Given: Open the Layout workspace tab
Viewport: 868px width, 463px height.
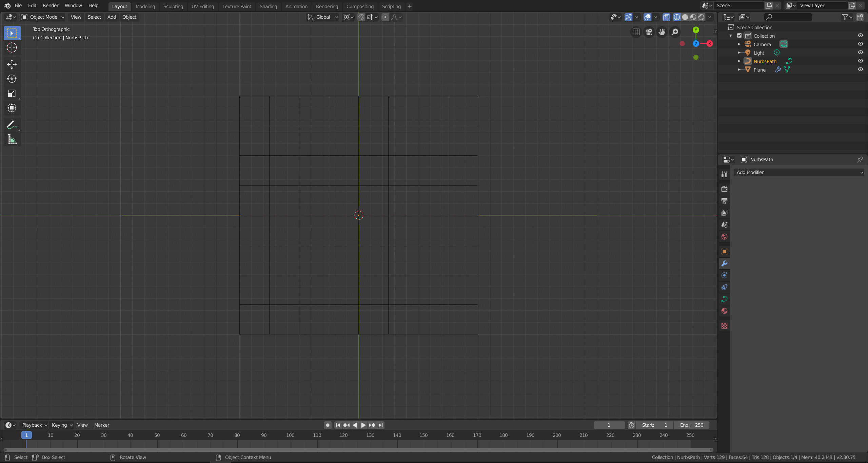Looking at the screenshot, I should point(119,6).
